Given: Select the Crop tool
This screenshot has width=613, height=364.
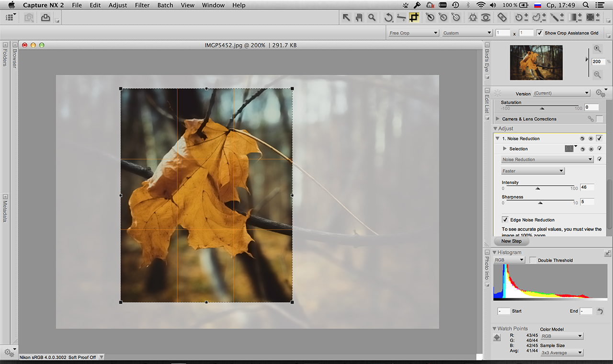Looking at the screenshot, I should (414, 17).
